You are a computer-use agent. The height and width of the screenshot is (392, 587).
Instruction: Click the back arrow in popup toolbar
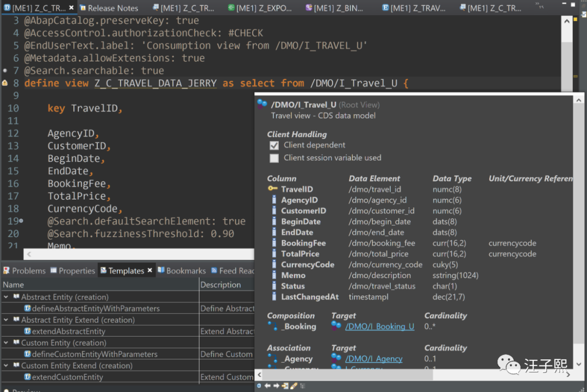click(266, 386)
